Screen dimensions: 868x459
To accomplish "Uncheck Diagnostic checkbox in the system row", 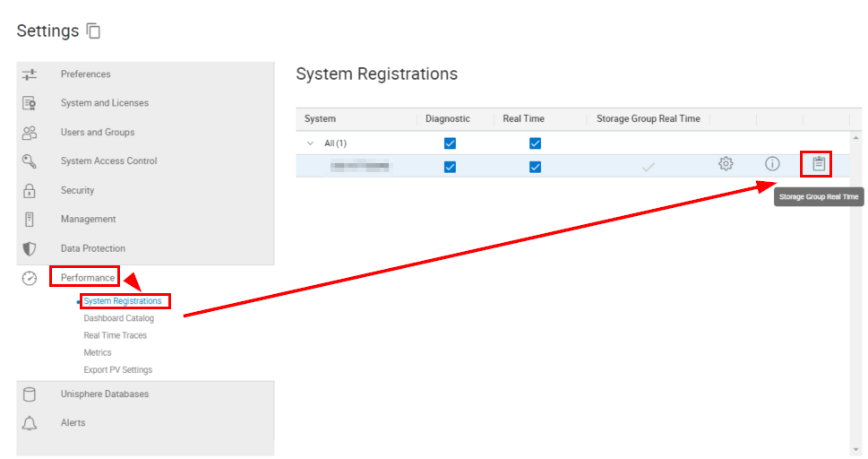I will click(450, 167).
